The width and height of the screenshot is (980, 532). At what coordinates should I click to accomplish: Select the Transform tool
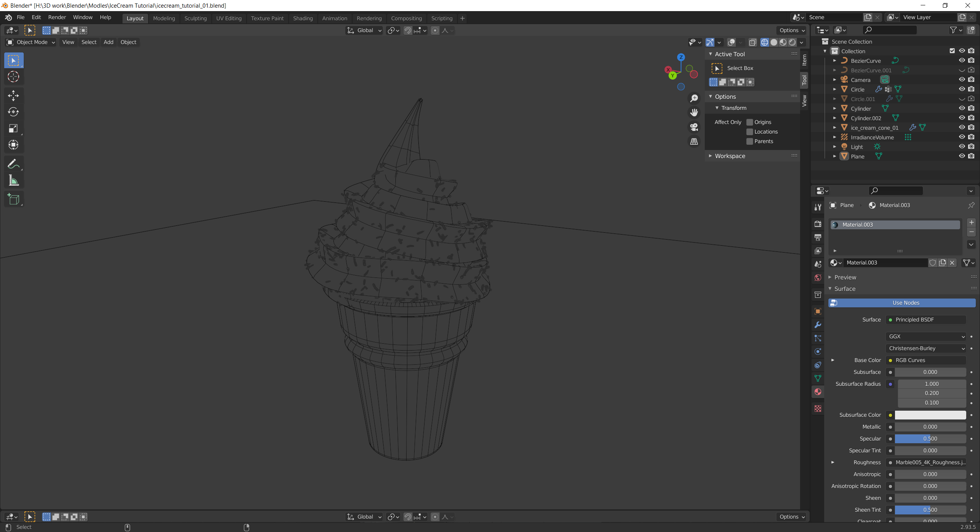pyautogui.click(x=13, y=145)
